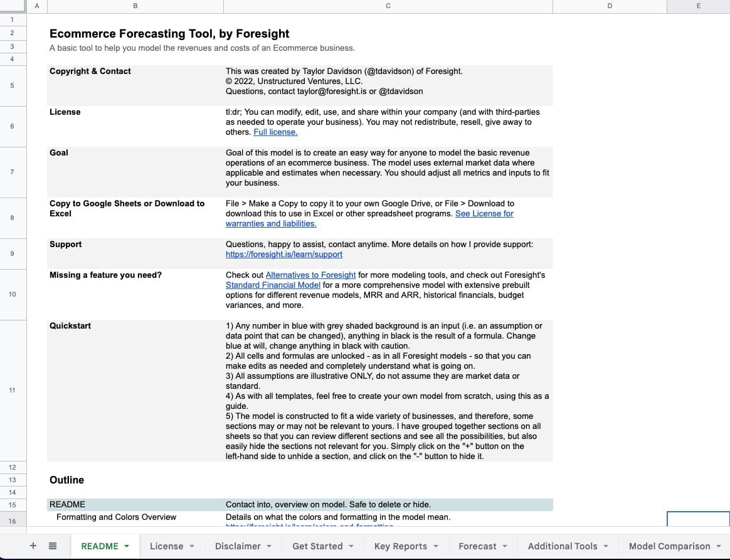Click the add new sheet plus icon
This screenshot has height=560, width=730.
pos(33,546)
